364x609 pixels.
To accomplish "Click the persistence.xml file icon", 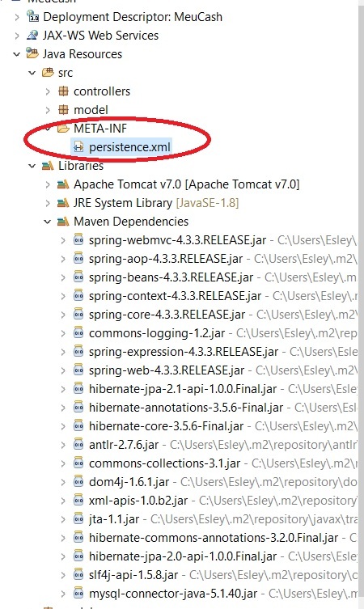I will click(x=78, y=147).
